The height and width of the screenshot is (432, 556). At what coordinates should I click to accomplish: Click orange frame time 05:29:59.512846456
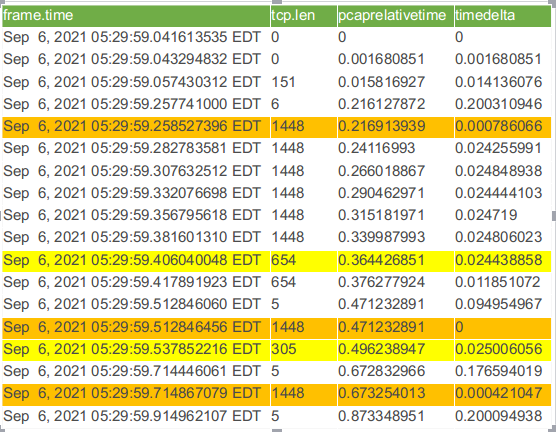136,327
